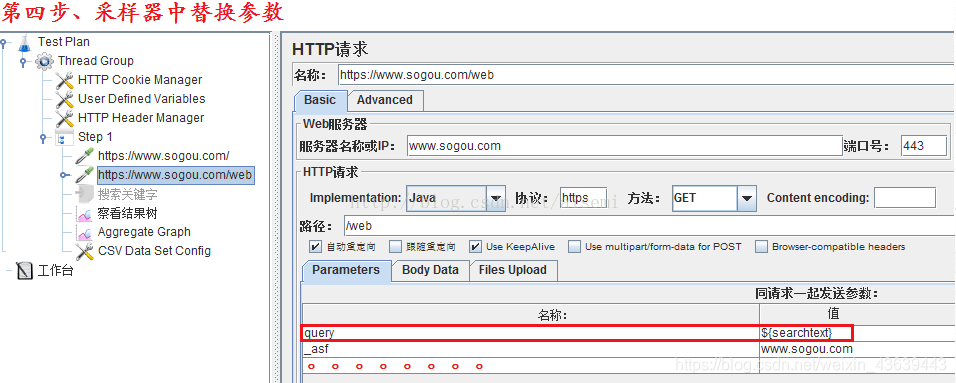Click the pipette icon of https://www.sogou.com/web
The height and width of the screenshot is (383, 956).
click(x=85, y=175)
